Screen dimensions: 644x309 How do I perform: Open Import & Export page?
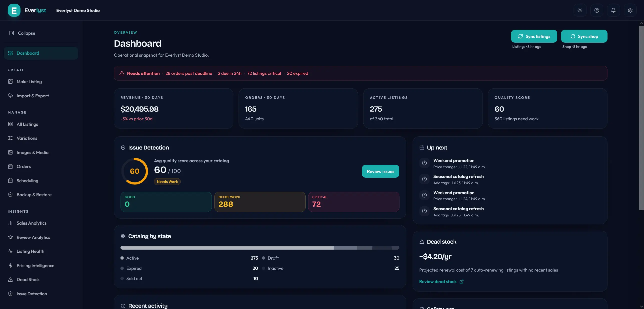pos(41,96)
